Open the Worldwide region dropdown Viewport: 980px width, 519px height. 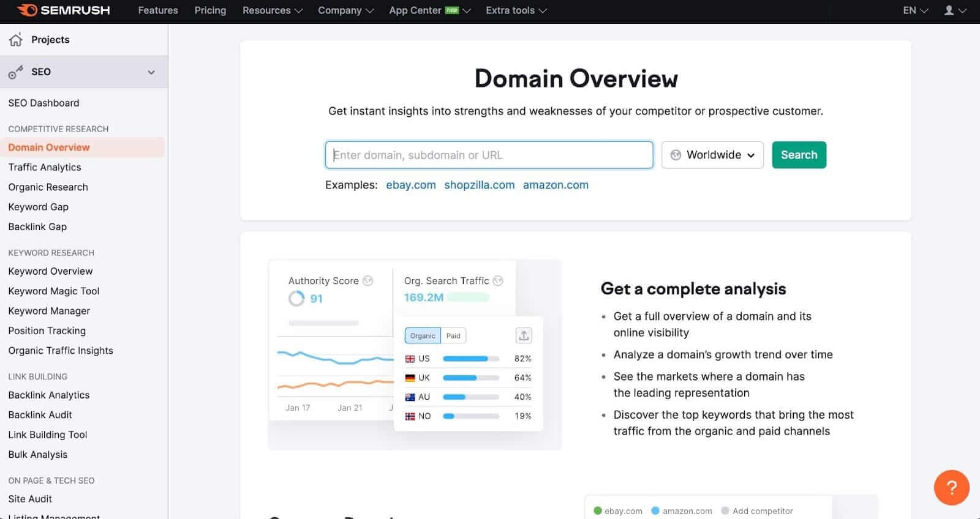(x=712, y=155)
